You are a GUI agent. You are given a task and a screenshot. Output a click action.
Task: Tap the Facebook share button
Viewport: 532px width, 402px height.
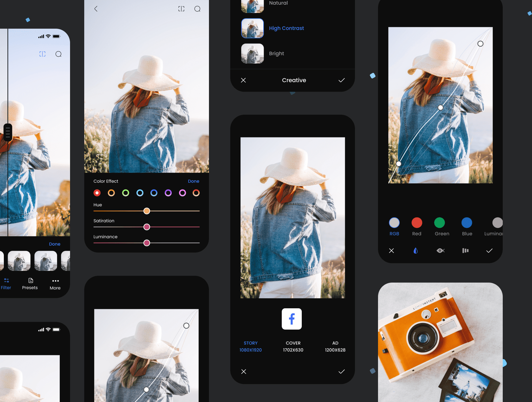291,319
